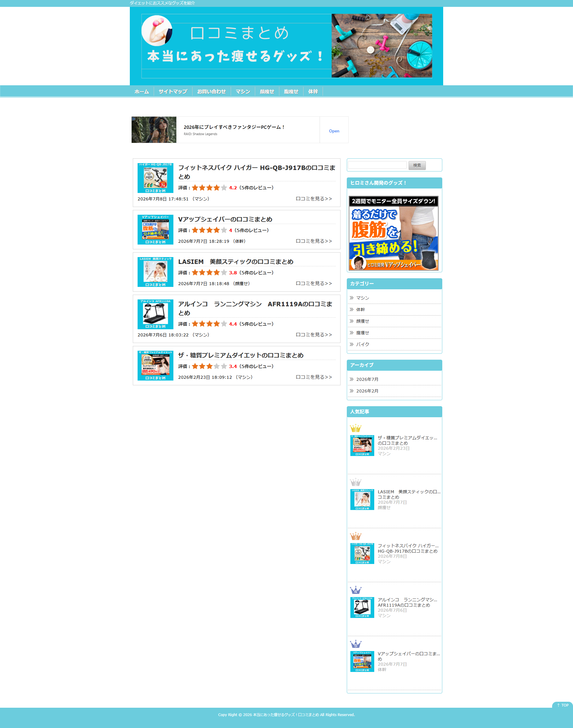Open the マシン category in sidebar
This screenshot has height=728, width=573.
pyautogui.click(x=363, y=298)
